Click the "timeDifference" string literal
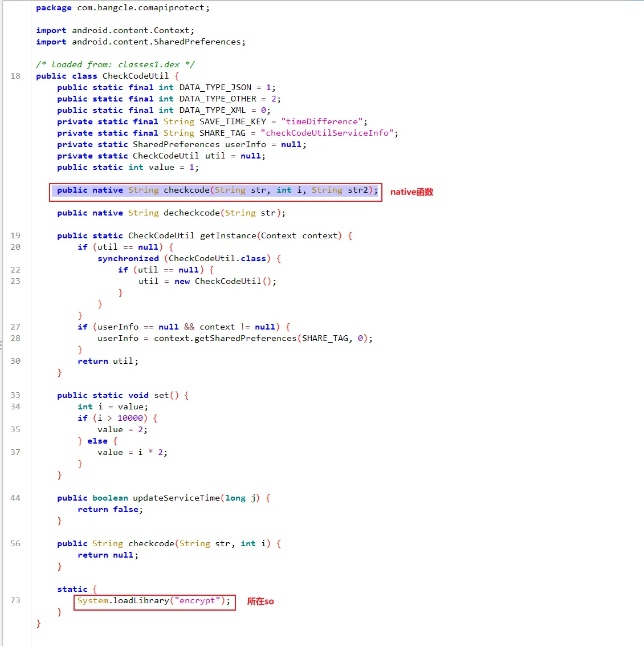The height and width of the screenshot is (646, 644). click(321, 122)
